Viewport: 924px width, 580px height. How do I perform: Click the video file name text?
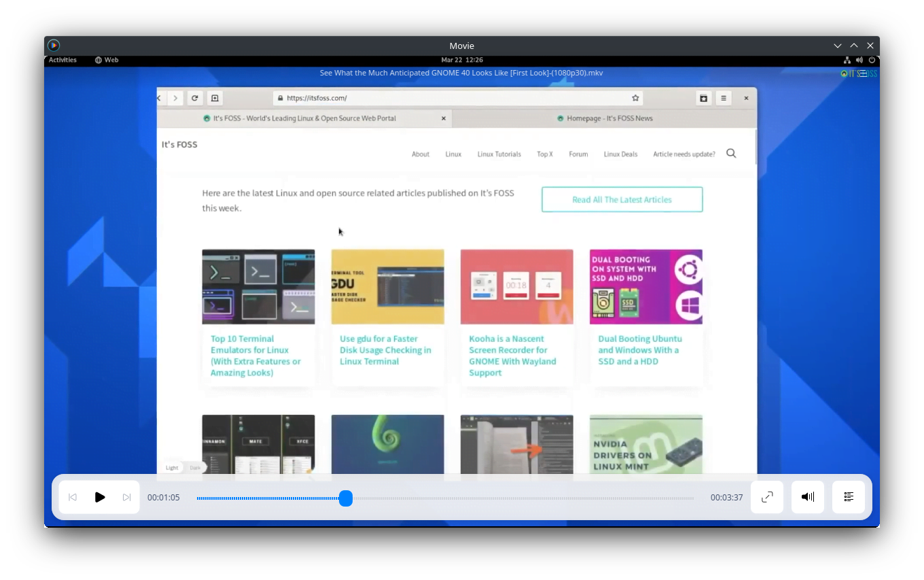coord(461,73)
